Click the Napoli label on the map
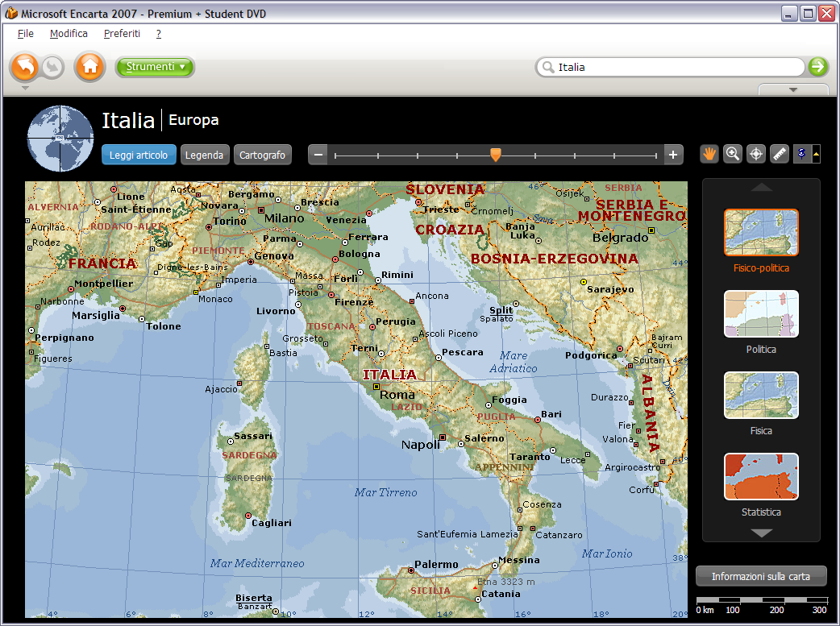Image resolution: width=840 pixels, height=626 pixels. [421, 445]
